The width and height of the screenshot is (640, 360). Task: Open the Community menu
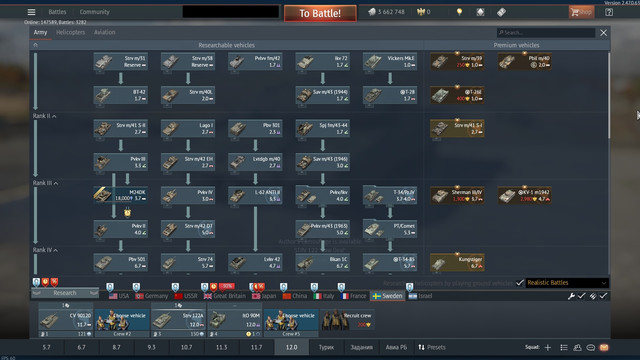pyautogui.click(x=94, y=12)
